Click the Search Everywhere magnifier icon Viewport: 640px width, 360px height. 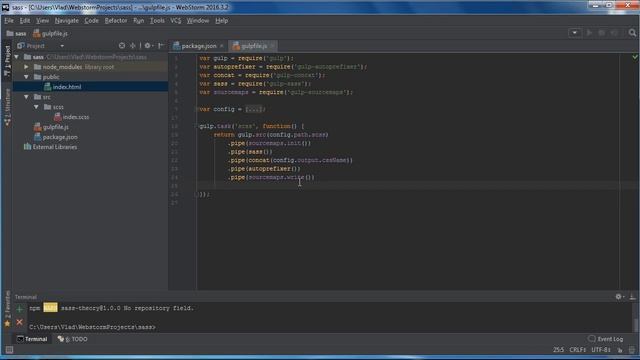[632, 33]
